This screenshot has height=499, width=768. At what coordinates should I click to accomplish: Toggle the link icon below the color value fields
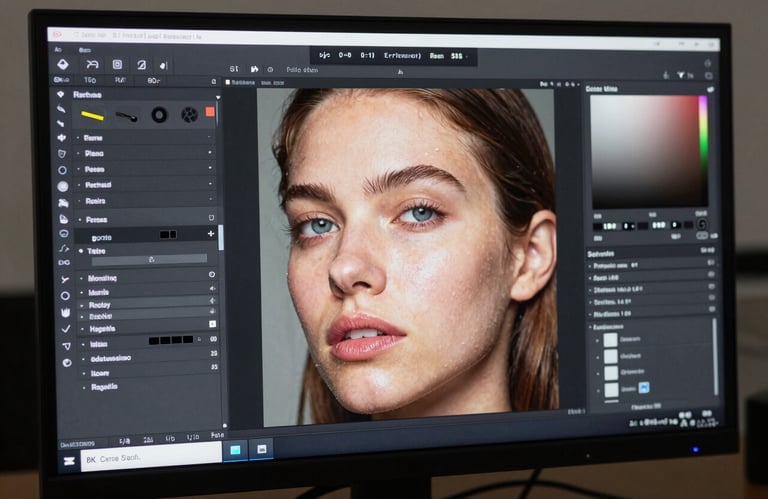[x=701, y=236]
